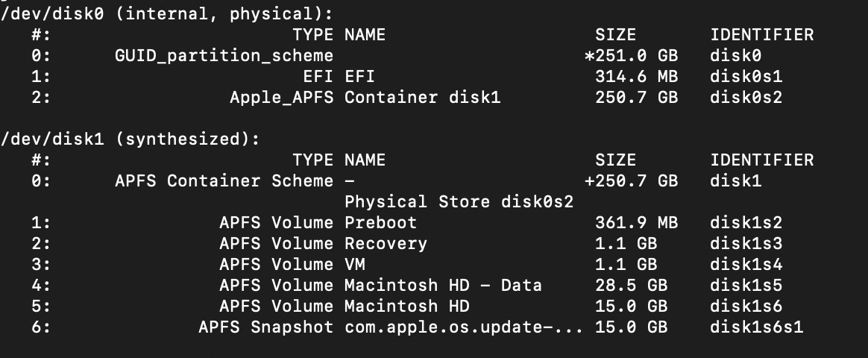Select the 361.9 MB size value
Screen dimensions: 868x358
636,222
